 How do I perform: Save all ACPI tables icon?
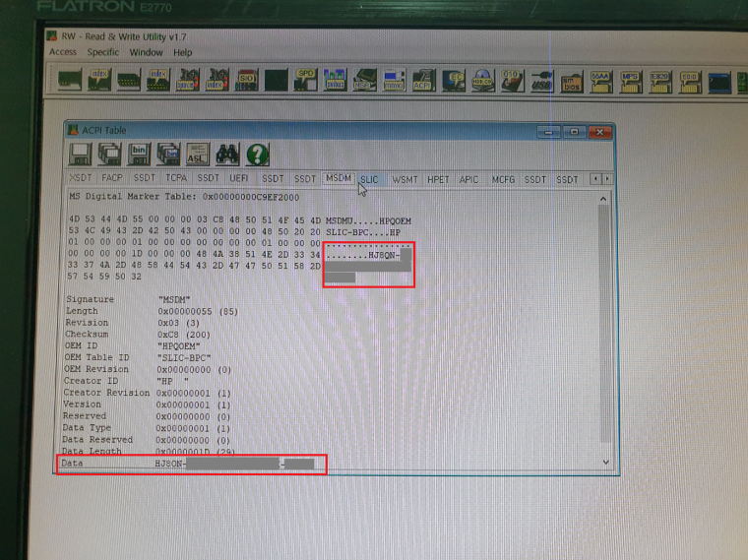[109, 155]
